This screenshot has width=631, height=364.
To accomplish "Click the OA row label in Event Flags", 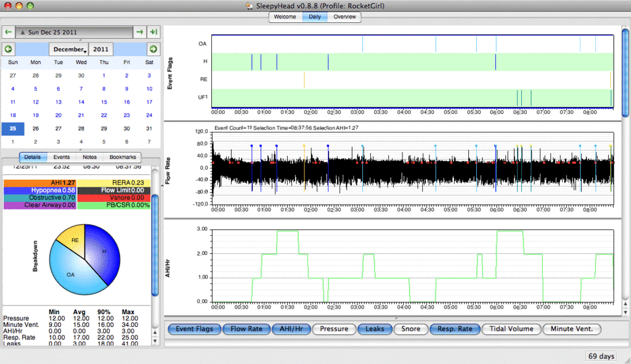I will (202, 44).
